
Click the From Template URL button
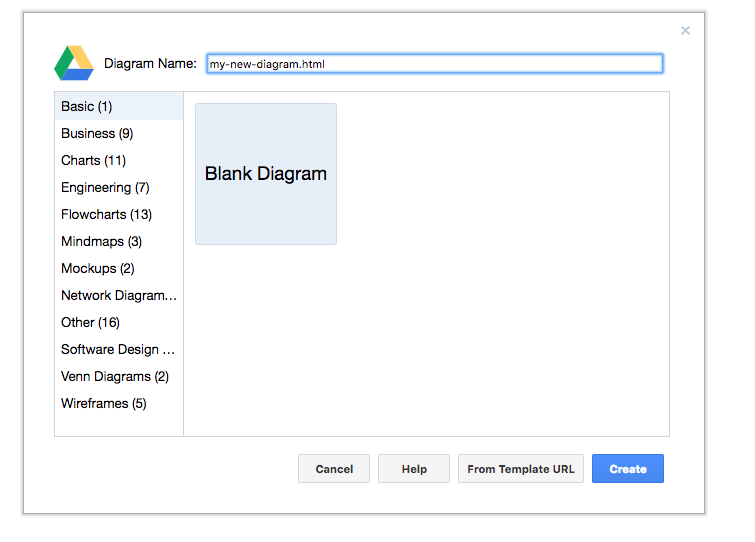[x=521, y=469]
